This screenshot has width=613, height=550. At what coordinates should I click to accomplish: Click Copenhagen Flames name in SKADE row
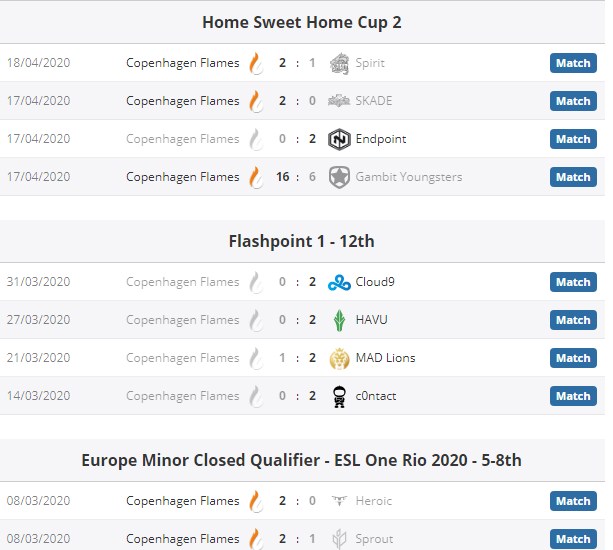click(x=183, y=101)
